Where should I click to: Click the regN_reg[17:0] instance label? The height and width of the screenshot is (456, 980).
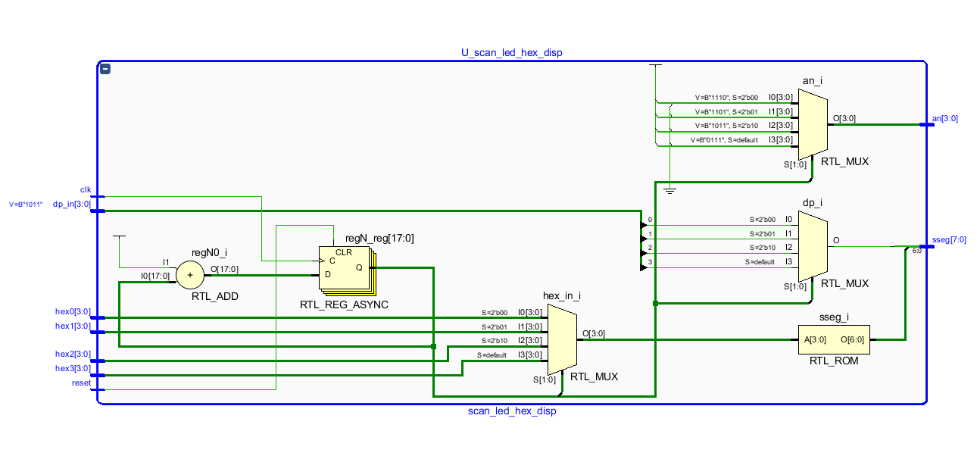click(379, 238)
